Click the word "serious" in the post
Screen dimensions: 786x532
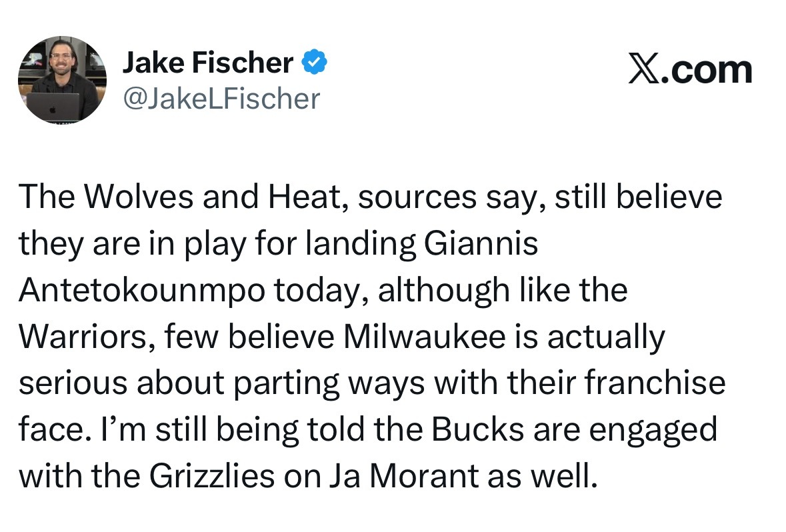[73, 383]
